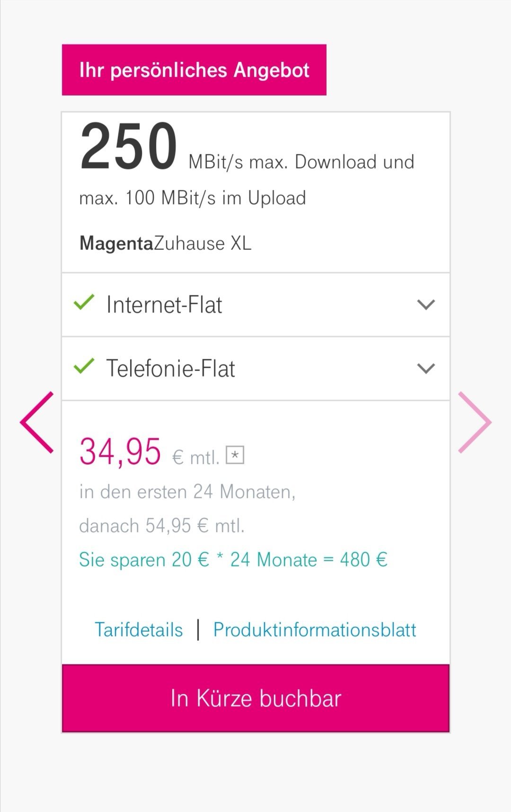Screen dimensions: 511x812
Task: Open the Tarifdetails link
Action: [139, 630]
